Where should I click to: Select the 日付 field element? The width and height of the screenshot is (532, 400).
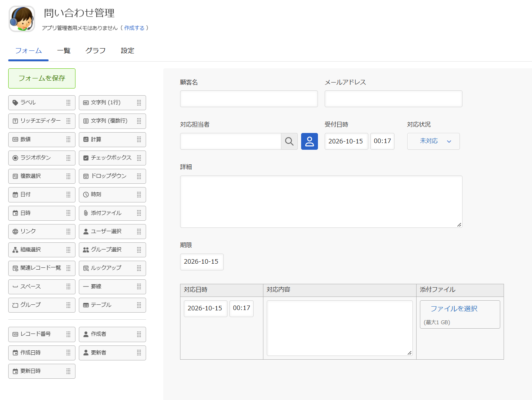(42, 195)
